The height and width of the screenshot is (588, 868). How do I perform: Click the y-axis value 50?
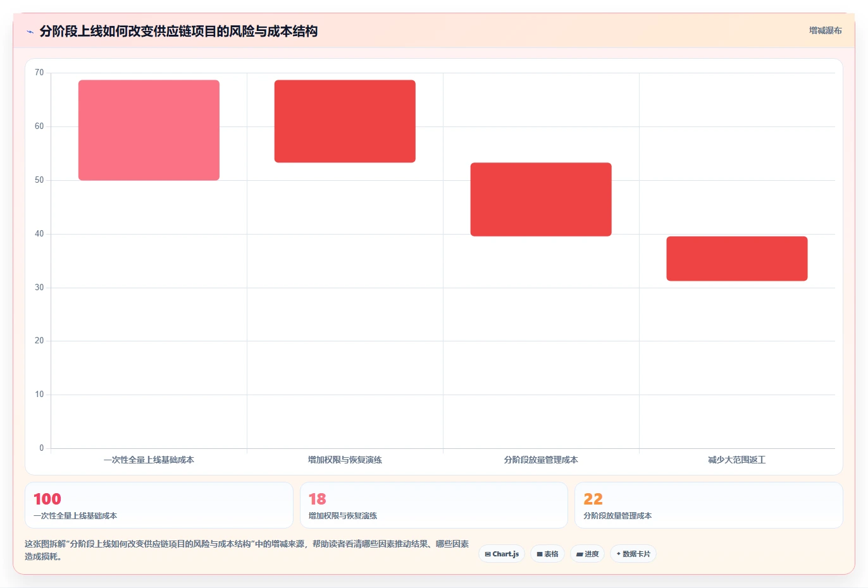click(39, 180)
